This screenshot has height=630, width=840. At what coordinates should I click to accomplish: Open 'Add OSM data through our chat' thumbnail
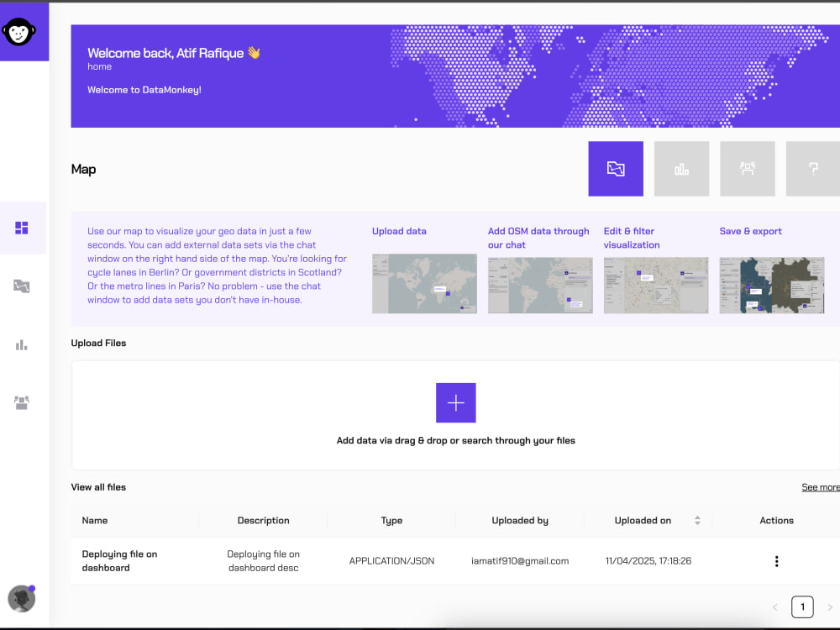point(540,285)
